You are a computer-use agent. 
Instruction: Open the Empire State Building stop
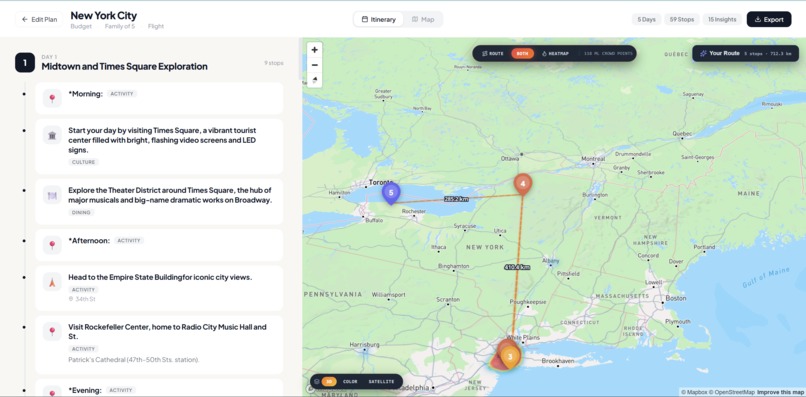(x=159, y=288)
